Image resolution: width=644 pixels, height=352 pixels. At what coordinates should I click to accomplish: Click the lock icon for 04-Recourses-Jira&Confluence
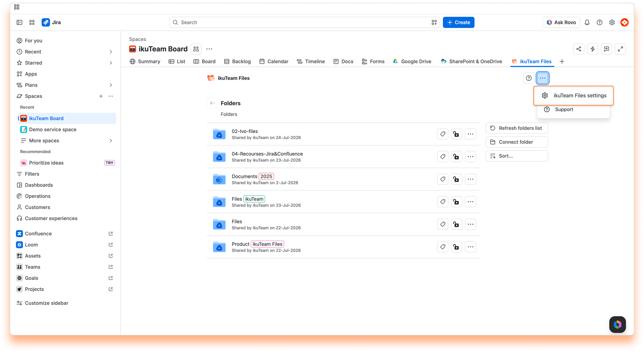coord(456,157)
